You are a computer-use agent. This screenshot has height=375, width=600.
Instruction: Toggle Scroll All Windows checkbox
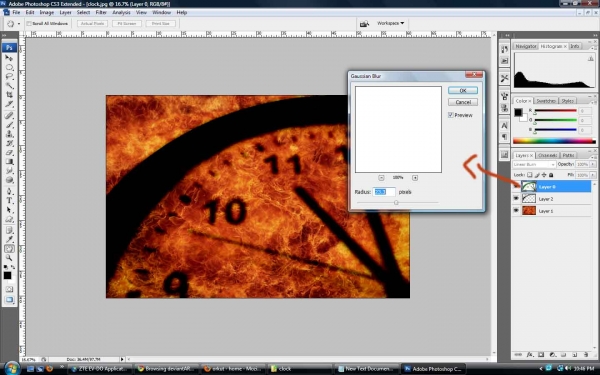click(29, 24)
